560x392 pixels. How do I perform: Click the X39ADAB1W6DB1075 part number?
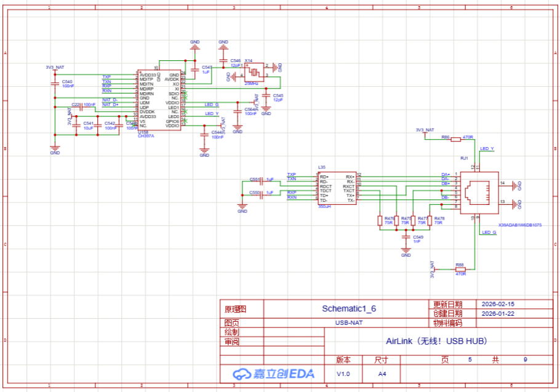coord(520,225)
